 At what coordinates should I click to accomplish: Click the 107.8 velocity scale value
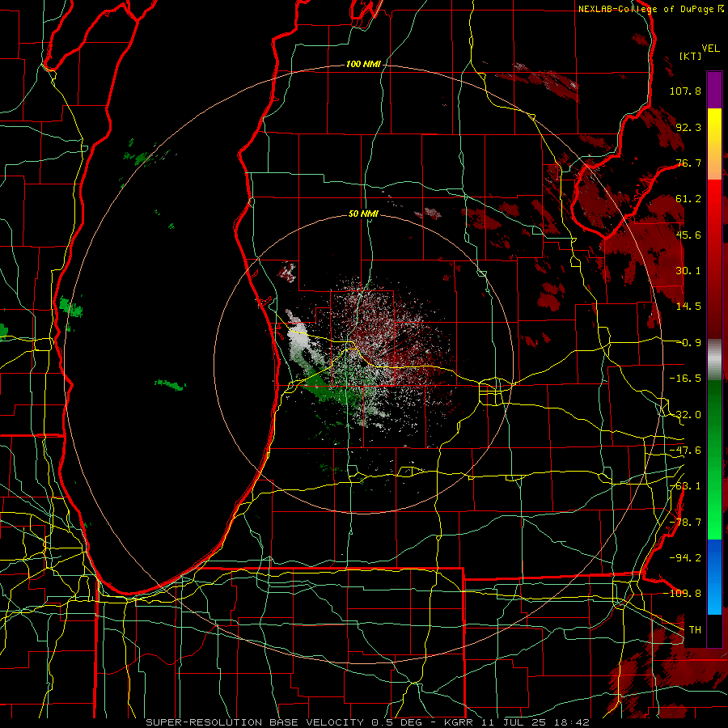point(685,91)
